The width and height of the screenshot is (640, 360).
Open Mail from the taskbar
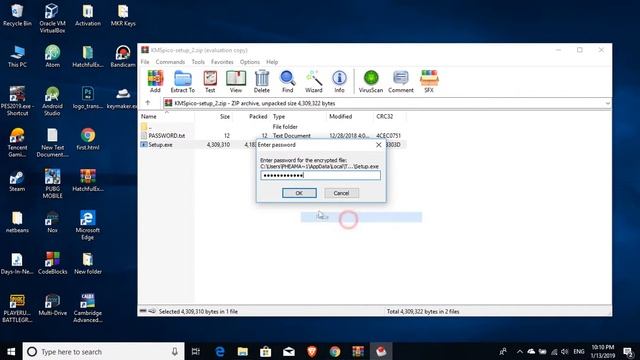(289, 351)
